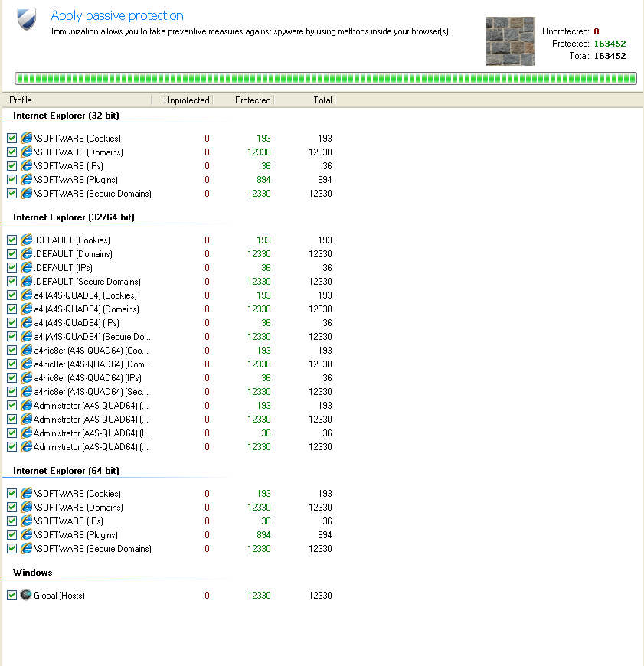Click the Windows group header
Screen dimensions: 644x666
(33, 573)
